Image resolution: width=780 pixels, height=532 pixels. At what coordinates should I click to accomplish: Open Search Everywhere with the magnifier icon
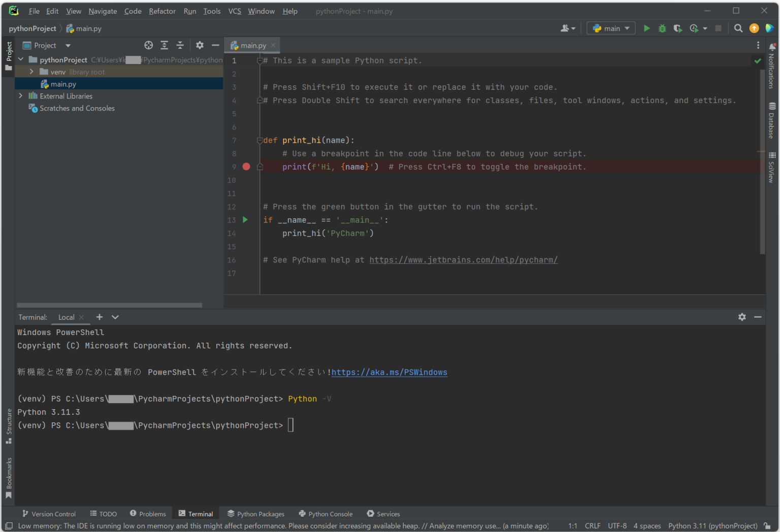coord(738,28)
